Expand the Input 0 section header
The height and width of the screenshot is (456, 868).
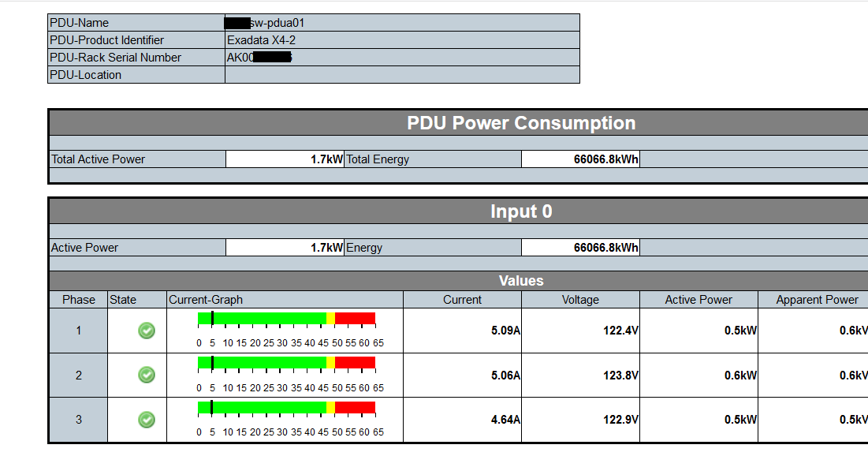point(520,211)
